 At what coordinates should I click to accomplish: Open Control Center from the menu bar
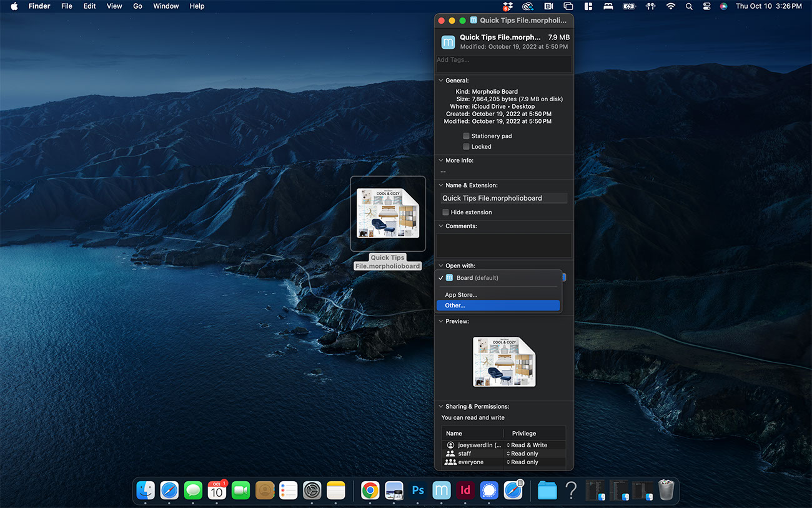706,6
